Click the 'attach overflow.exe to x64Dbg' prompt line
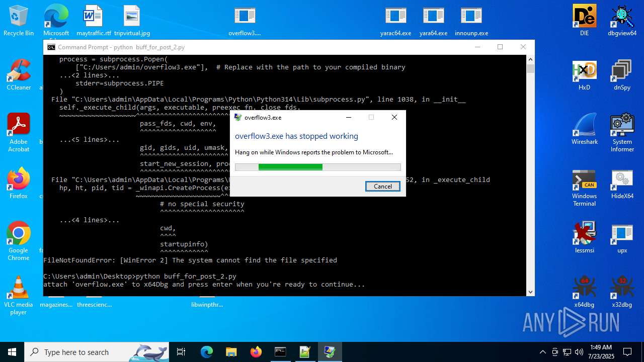Viewport: 644px width, 362px height. click(x=204, y=284)
